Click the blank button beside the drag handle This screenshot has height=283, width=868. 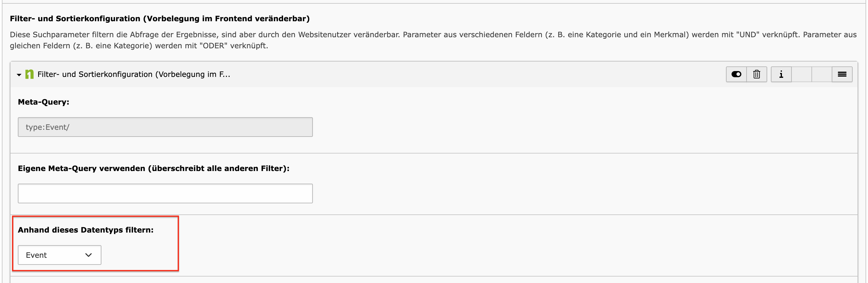point(822,74)
